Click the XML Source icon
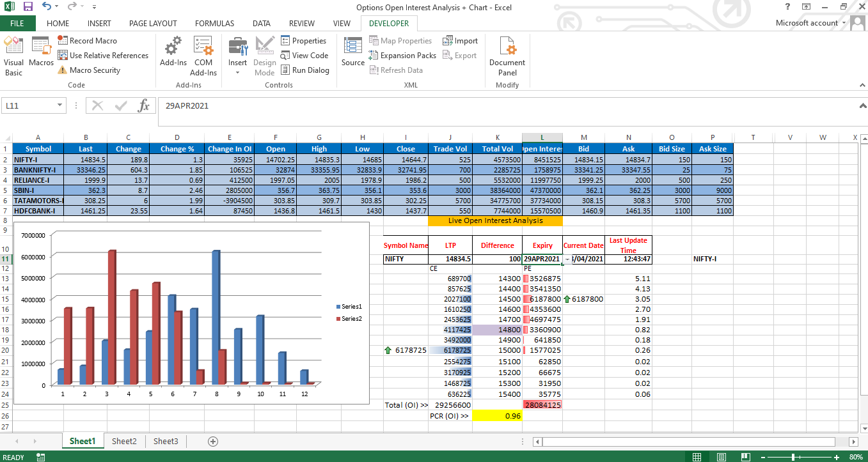The height and width of the screenshot is (462, 868). (352, 51)
